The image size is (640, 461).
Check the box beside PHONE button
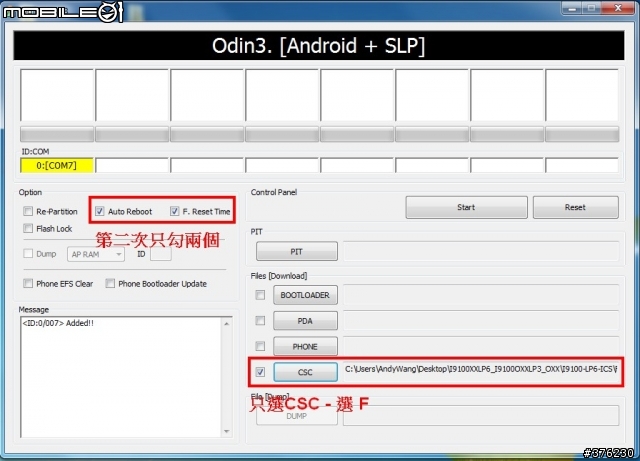(260, 346)
